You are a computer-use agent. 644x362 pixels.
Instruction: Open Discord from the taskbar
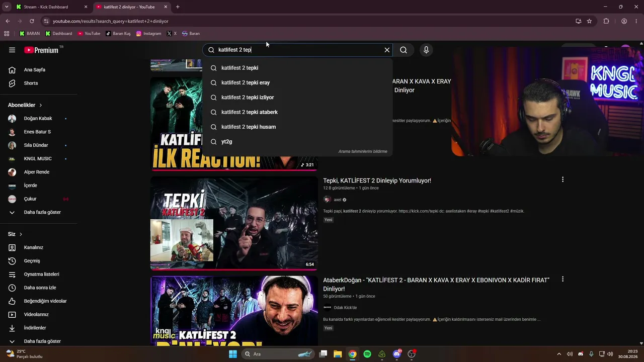pos(396,354)
